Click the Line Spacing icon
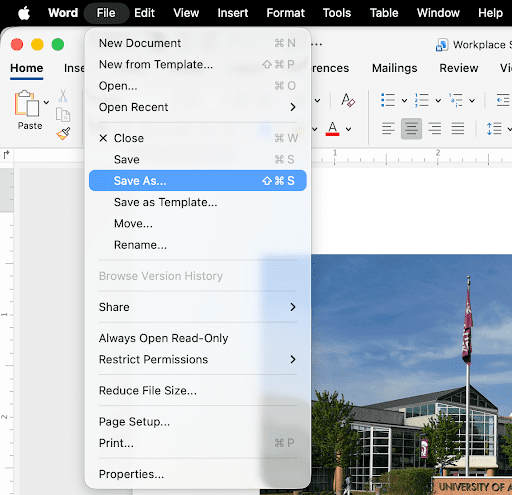Viewport: 512px width, 495px height. click(x=494, y=128)
